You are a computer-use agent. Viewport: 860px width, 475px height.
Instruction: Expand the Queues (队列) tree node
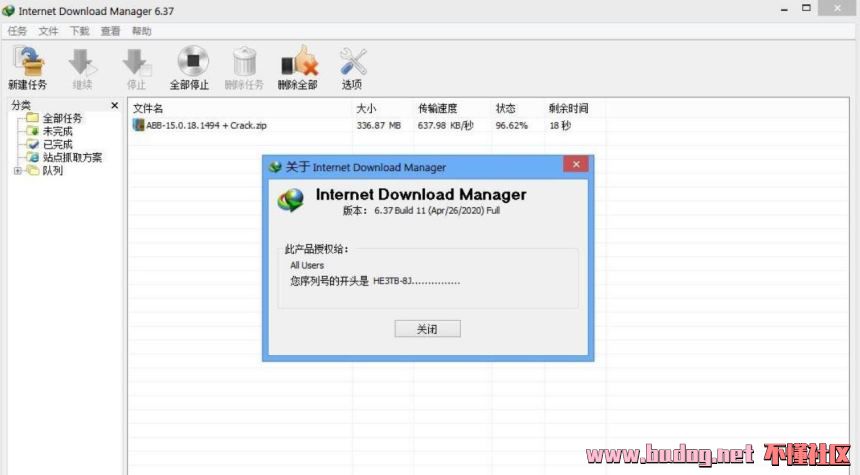click(18, 171)
